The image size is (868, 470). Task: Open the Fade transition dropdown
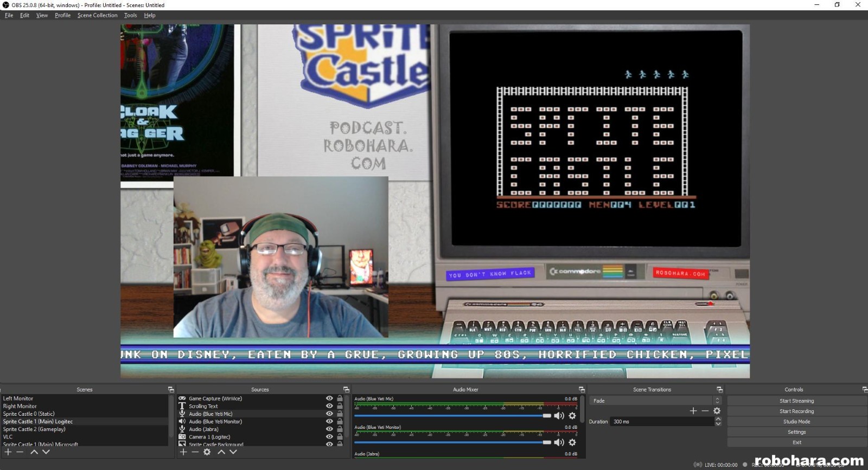(x=655, y=401)
